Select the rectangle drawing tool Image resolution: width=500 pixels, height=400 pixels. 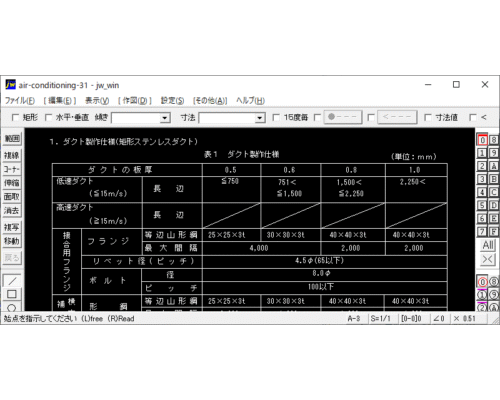pyautogui.click(x=12, y=294)
